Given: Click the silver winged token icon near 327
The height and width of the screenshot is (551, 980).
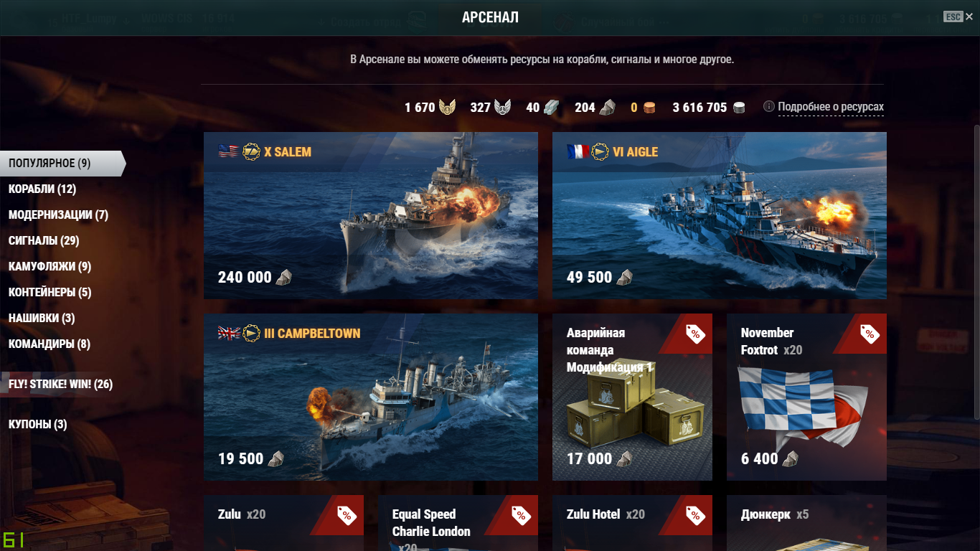Looking at the screenshot, I should coord(502,108).
